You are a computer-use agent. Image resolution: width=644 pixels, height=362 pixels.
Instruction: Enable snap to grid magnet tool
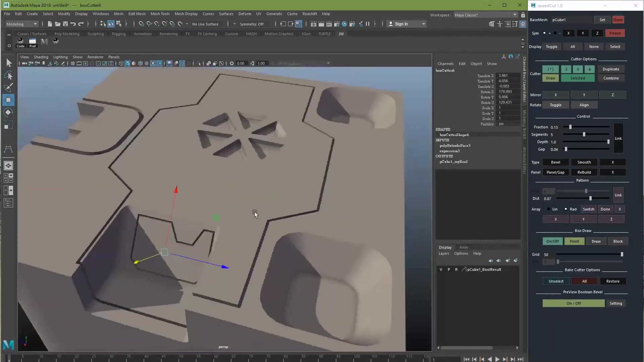point(141,24)
